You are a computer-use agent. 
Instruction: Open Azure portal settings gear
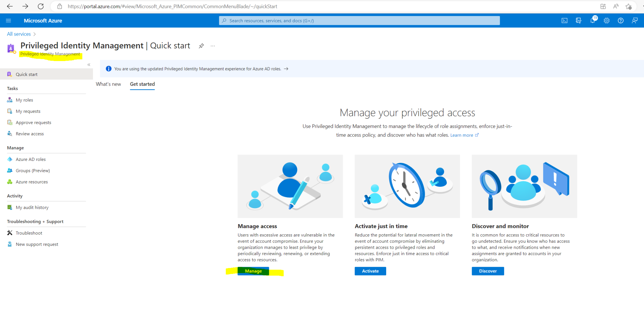(607, 20)
